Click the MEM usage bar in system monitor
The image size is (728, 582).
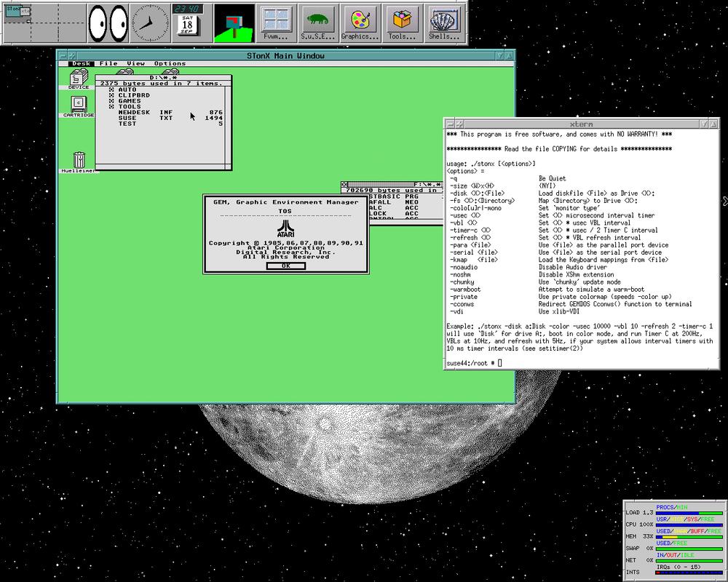689,536
